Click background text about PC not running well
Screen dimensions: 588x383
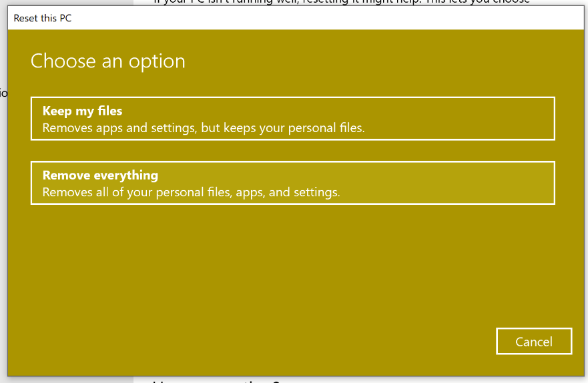point(340,2)
